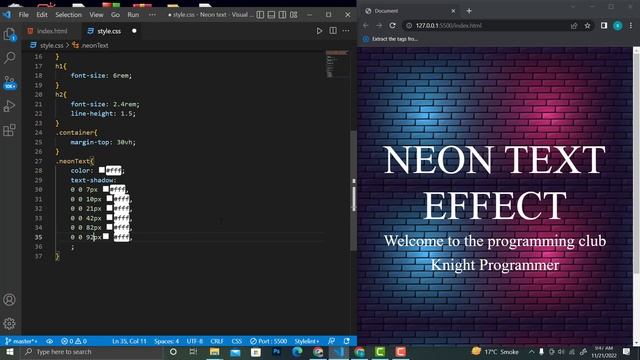Click the share page icon in address bar
640x360 pixels.
coord(574,25)
